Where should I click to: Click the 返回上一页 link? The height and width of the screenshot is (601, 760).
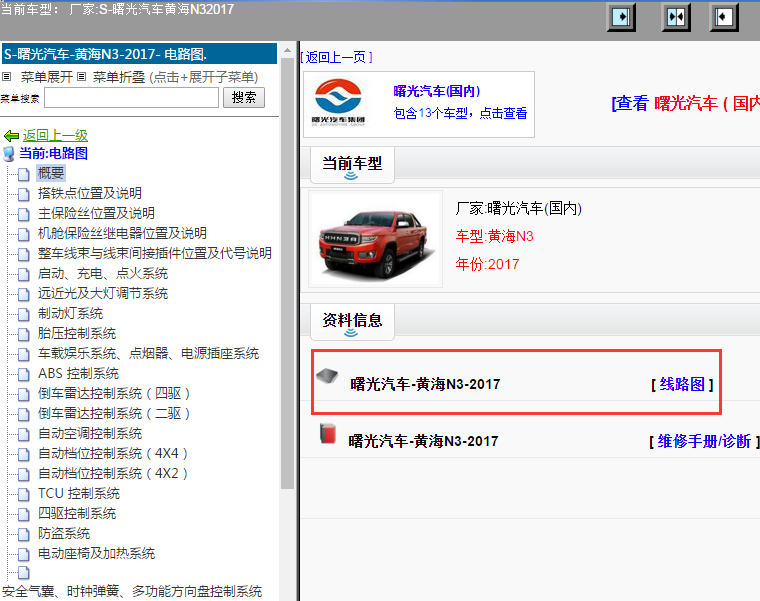336,57
